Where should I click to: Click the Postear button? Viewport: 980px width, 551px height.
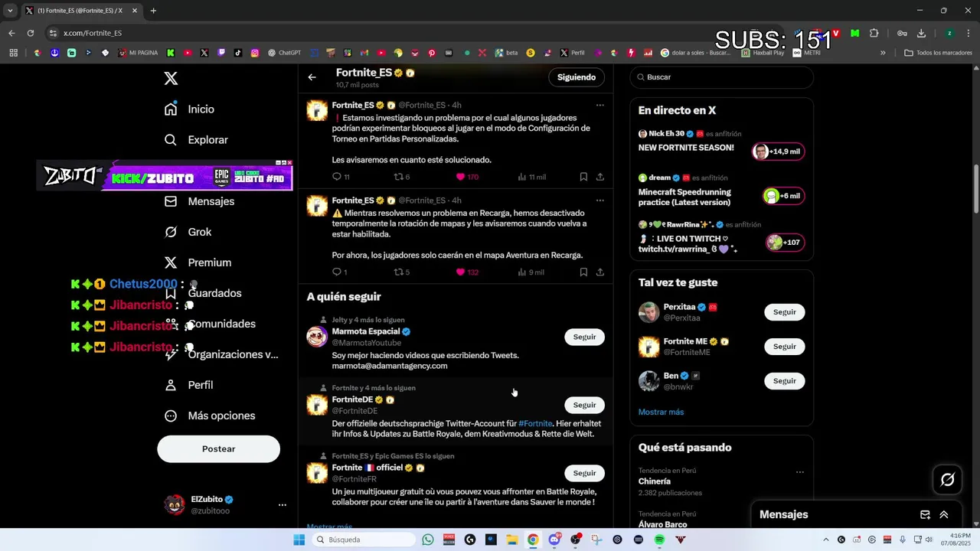218,449
